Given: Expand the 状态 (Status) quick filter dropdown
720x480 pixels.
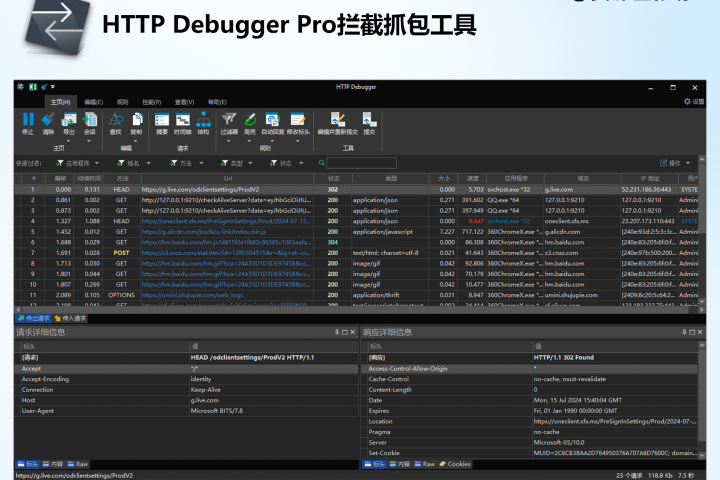Looking at the screenshot, I should 284,162.
